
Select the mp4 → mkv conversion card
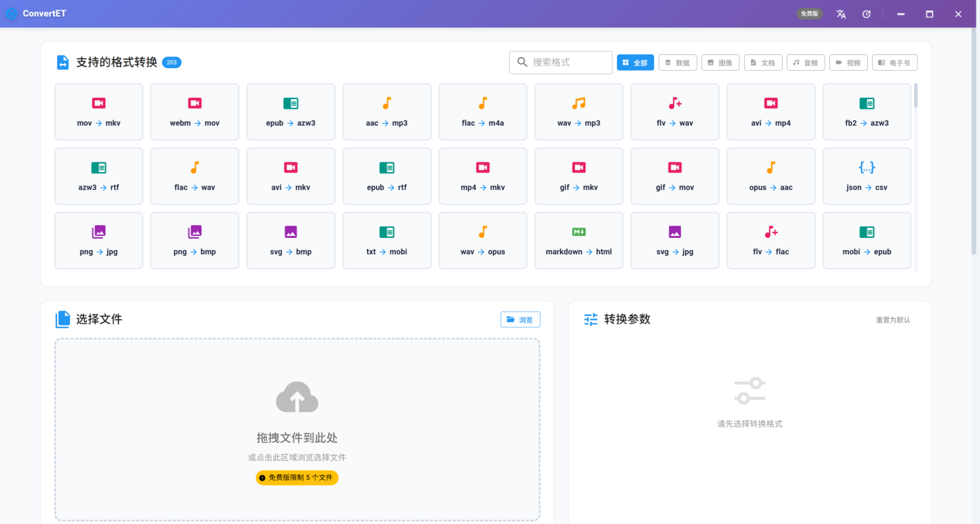point(483,176)
